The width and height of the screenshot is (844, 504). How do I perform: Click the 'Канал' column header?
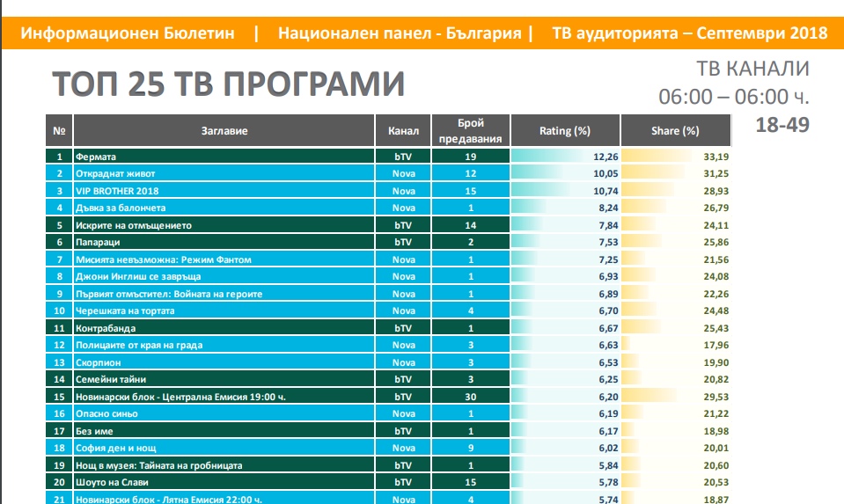[x=403, y=131]
